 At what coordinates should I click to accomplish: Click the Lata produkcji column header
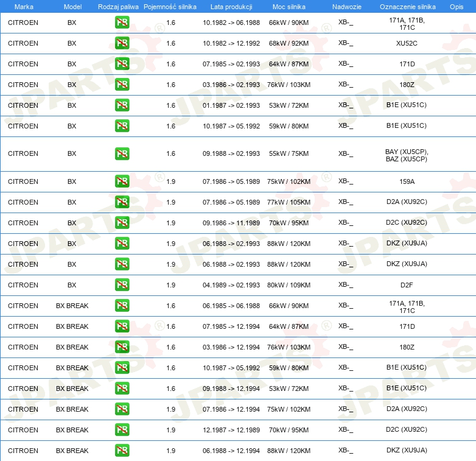[x=231, y=7]
